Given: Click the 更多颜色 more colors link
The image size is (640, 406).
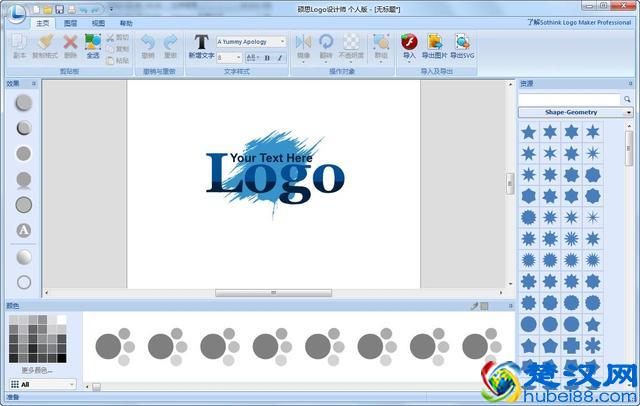Looking at the screenshot, I should (x=37, y=371).
